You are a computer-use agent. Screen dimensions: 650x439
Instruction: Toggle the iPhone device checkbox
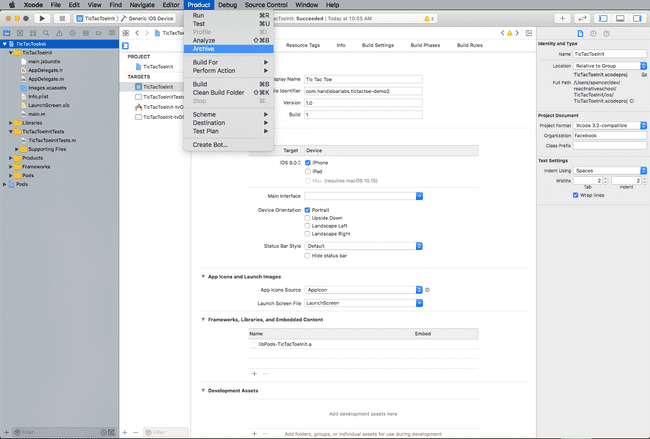pos(308,163)
